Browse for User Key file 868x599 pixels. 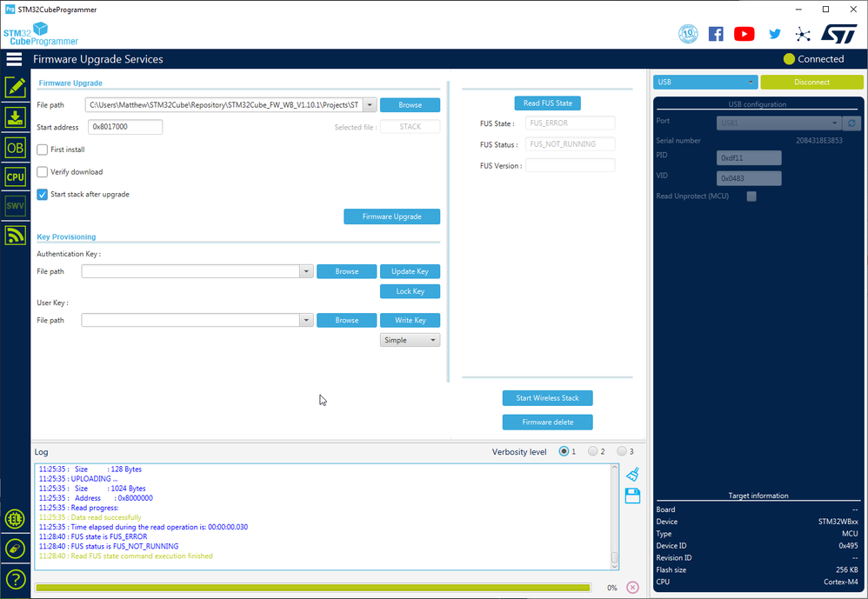[x=346, y=320]
